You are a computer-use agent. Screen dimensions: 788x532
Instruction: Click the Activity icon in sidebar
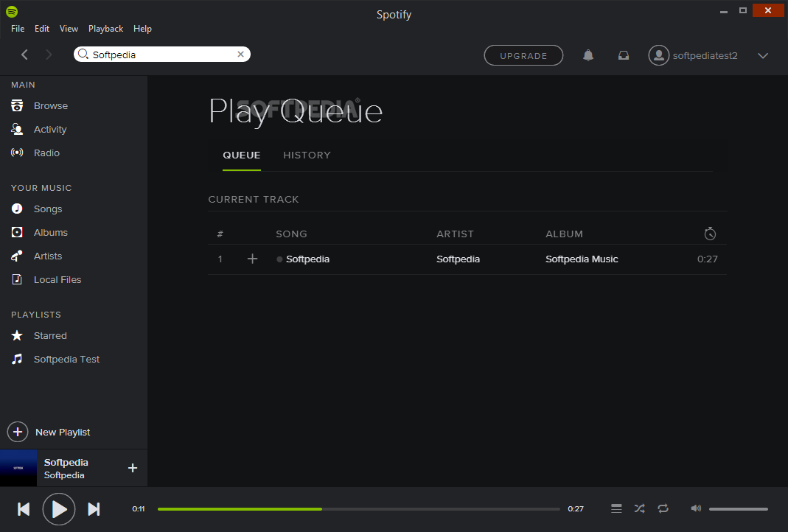point(17,129)
